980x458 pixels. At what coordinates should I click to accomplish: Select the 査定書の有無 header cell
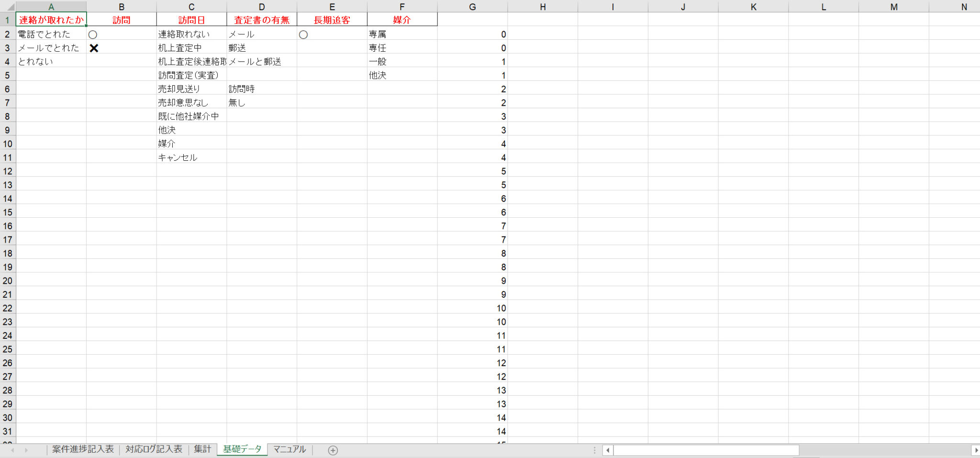(x=262, y=20)
